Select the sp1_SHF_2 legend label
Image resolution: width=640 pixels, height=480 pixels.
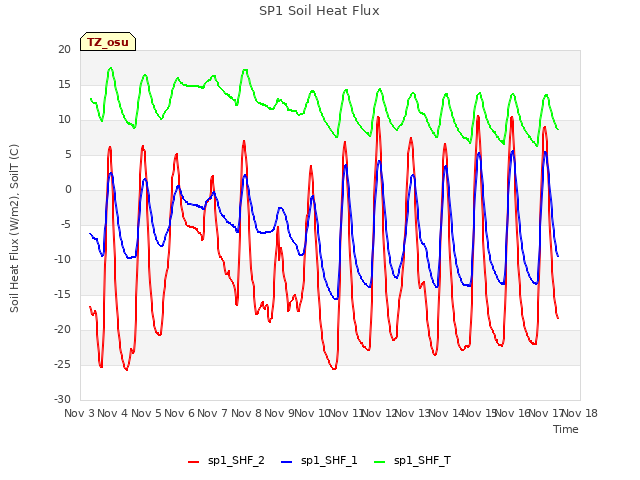pos(236,460)
